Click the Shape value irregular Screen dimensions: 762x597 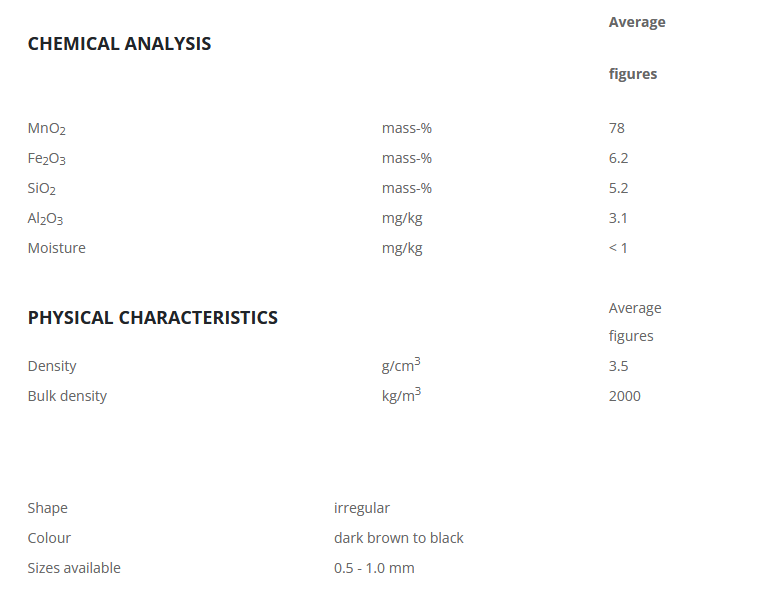coord(361,508)
